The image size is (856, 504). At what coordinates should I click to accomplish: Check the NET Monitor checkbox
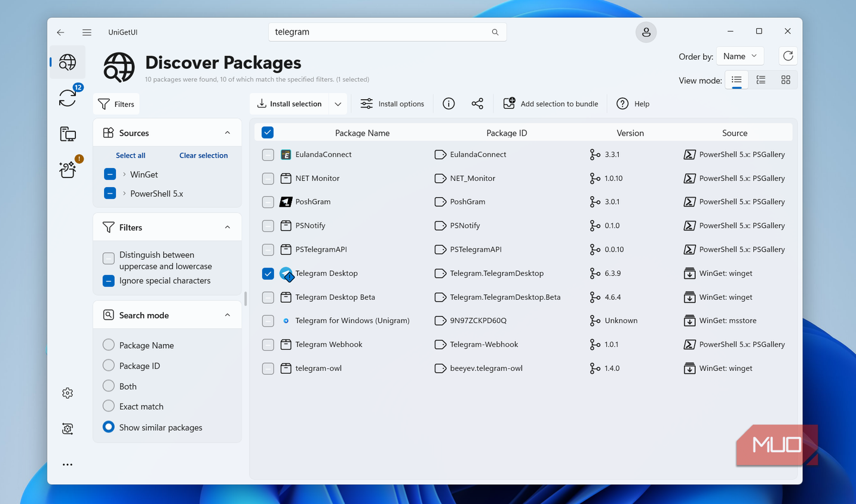pos(268,179)
